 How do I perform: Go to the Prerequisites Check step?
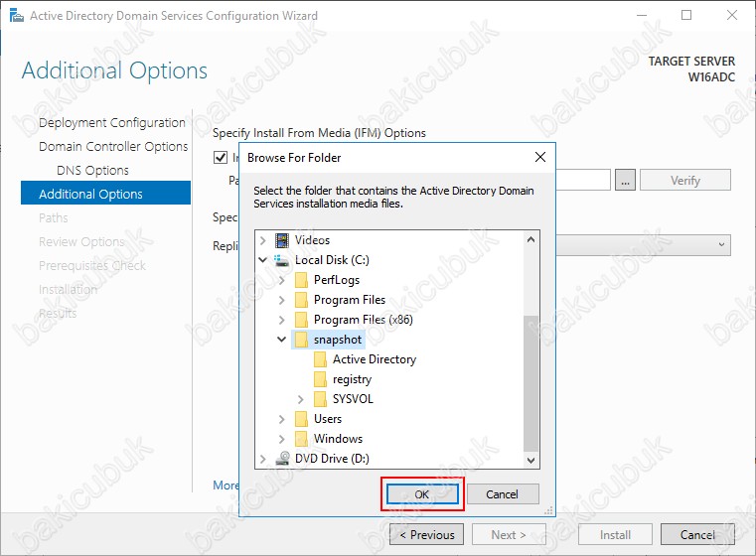[92, 265]
